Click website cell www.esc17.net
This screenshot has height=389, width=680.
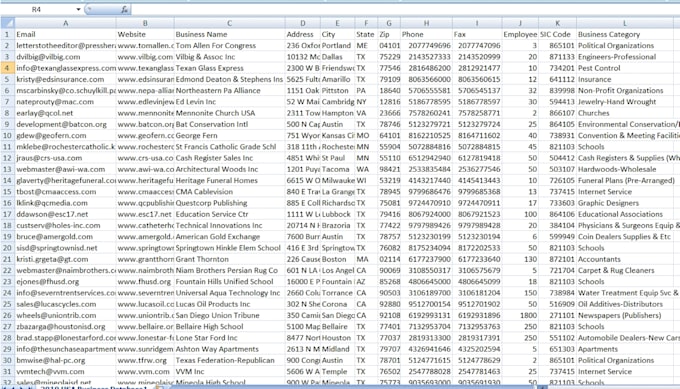[144, 214]
